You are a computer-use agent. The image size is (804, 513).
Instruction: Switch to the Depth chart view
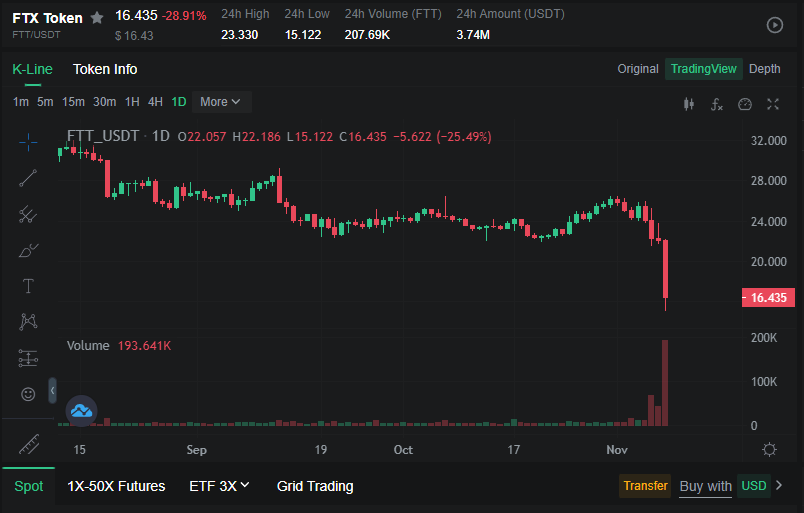765,69
